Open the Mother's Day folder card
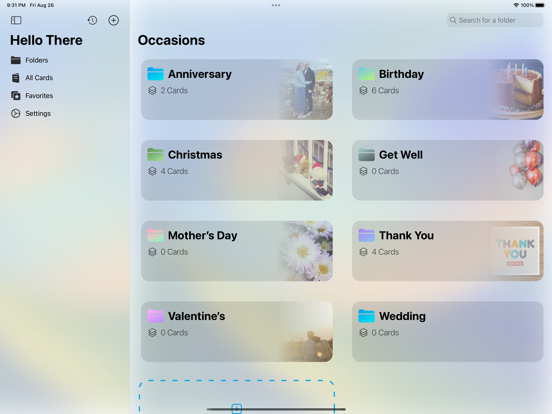This screenshot has height=414, width=552. pyautogui.click(x=237, y=251)
